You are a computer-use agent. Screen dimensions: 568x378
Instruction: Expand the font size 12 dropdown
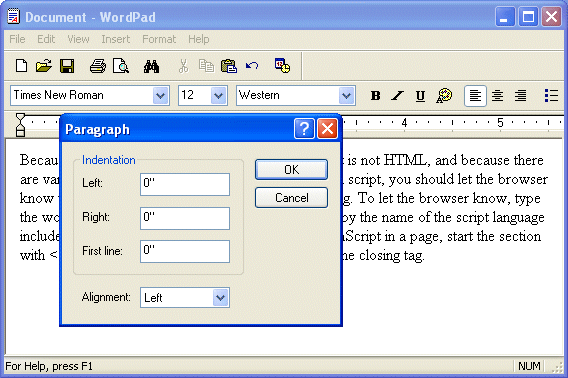point(218,96)
